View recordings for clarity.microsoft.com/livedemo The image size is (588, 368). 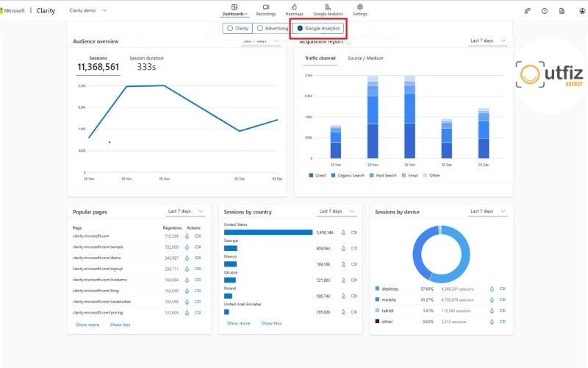click(198, 280)
